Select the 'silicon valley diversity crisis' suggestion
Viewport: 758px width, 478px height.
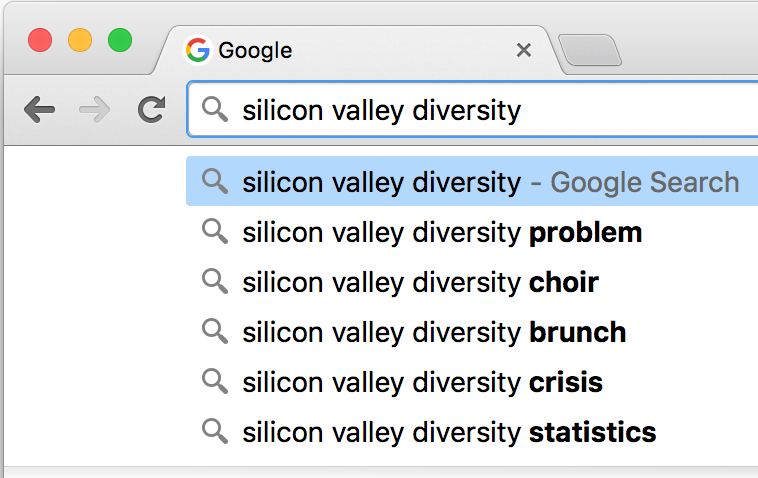pos(472,382)
